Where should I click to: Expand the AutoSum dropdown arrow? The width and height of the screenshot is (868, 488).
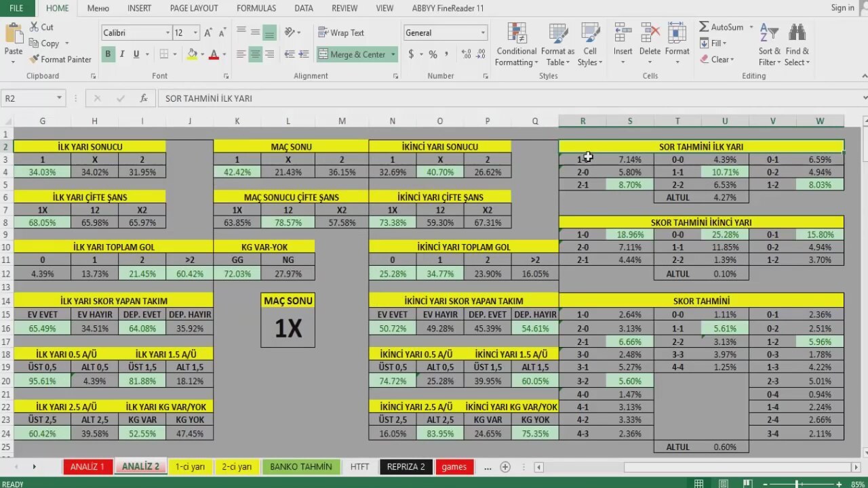[751, 27]
